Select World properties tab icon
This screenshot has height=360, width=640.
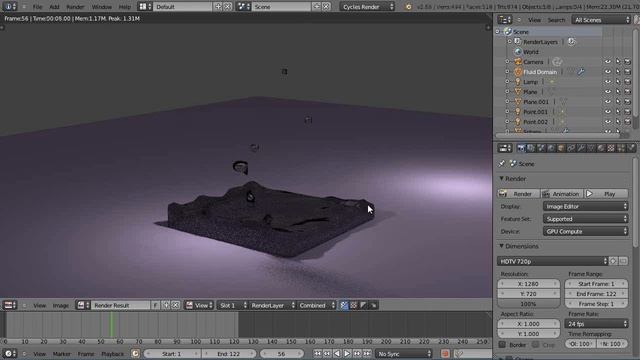pos(551,148)
